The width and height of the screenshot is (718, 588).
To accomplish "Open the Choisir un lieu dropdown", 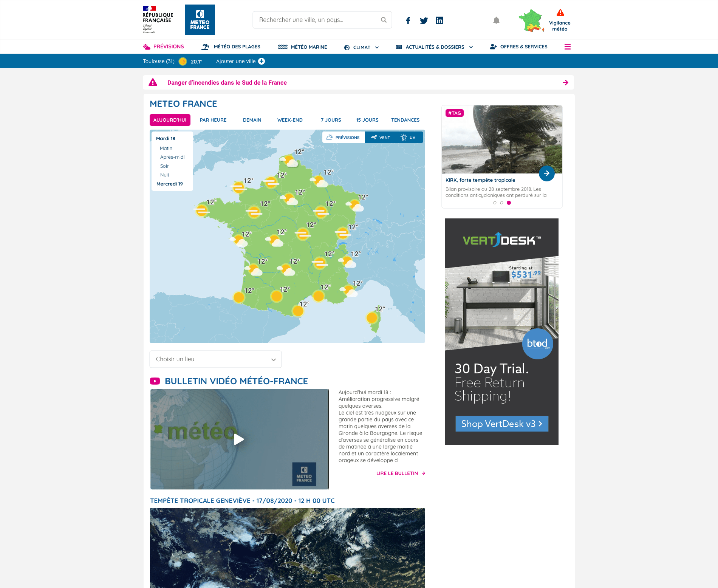I will [215, 359].
